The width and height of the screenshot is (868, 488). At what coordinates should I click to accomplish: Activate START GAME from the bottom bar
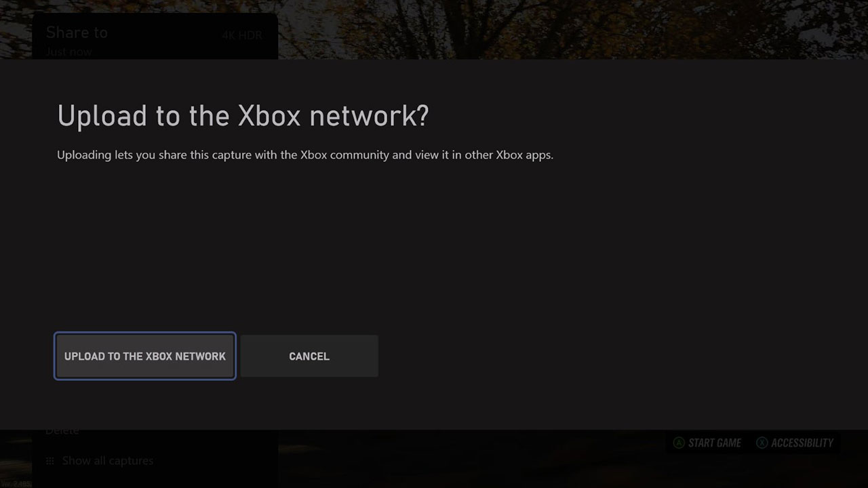(713, 443)
